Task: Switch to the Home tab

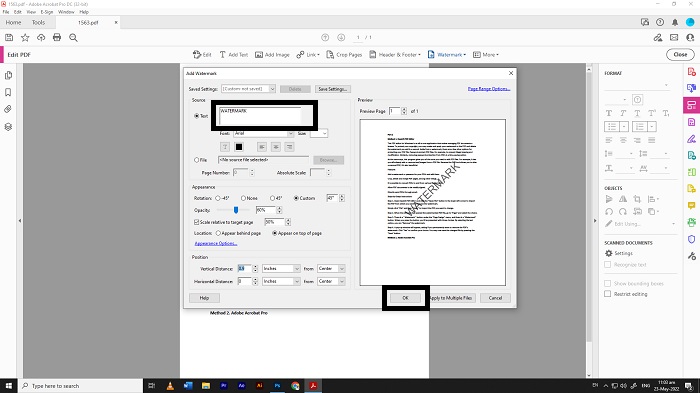Action: point(13,22)
